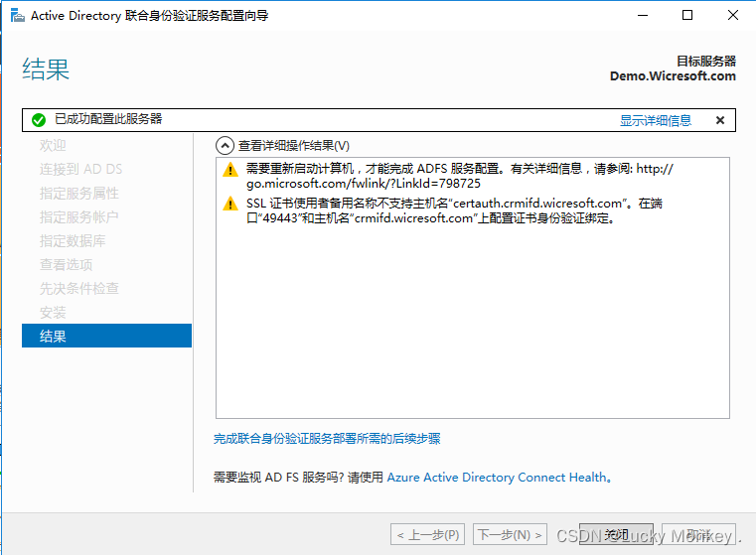The image size is (756, 555).
Task: Select the 指定数据库 step
Action: [x=73, y=241]
